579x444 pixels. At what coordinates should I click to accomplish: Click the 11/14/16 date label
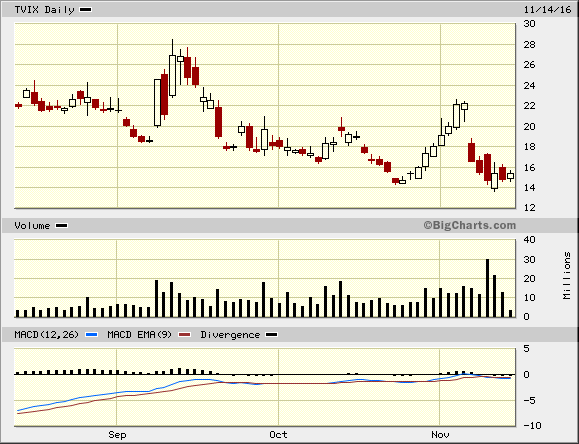coord(548,10)
